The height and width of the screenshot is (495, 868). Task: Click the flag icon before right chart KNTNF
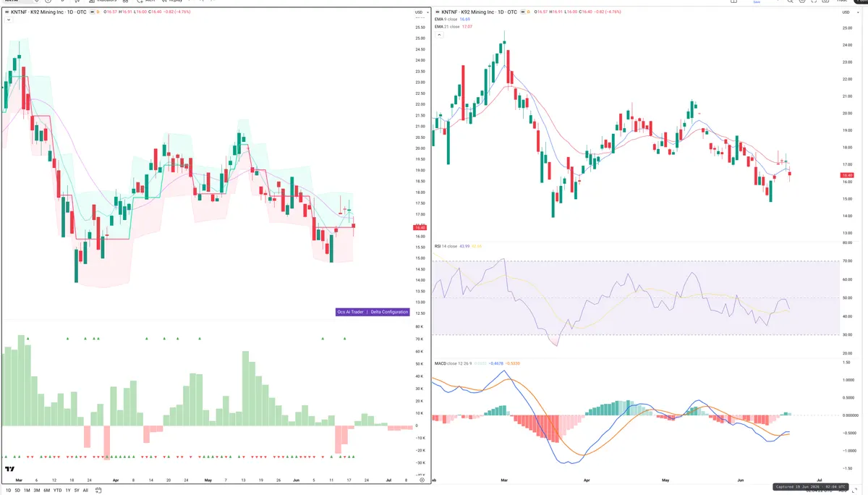point(437,12)
